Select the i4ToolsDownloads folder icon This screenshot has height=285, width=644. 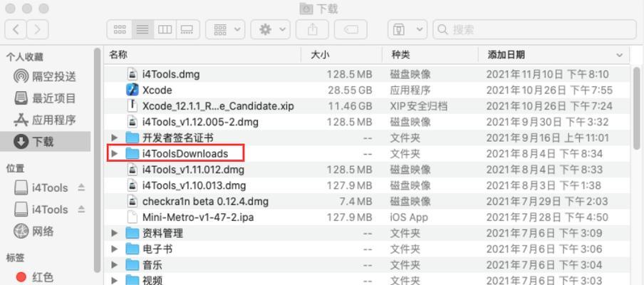133,154
